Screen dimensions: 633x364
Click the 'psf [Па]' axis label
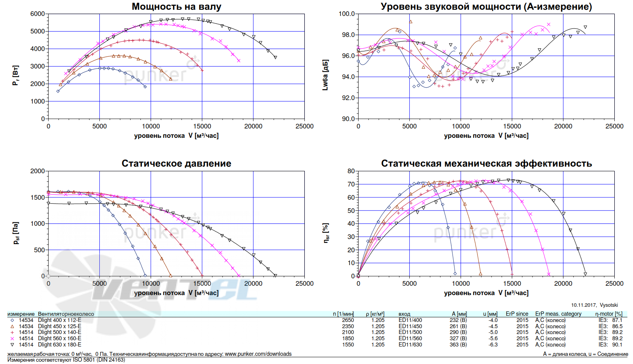(16, 233)
